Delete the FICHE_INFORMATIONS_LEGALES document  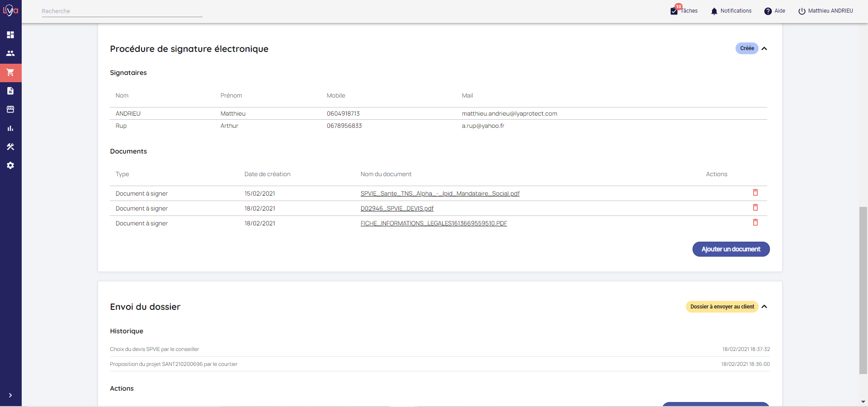[x=755, y=223]
